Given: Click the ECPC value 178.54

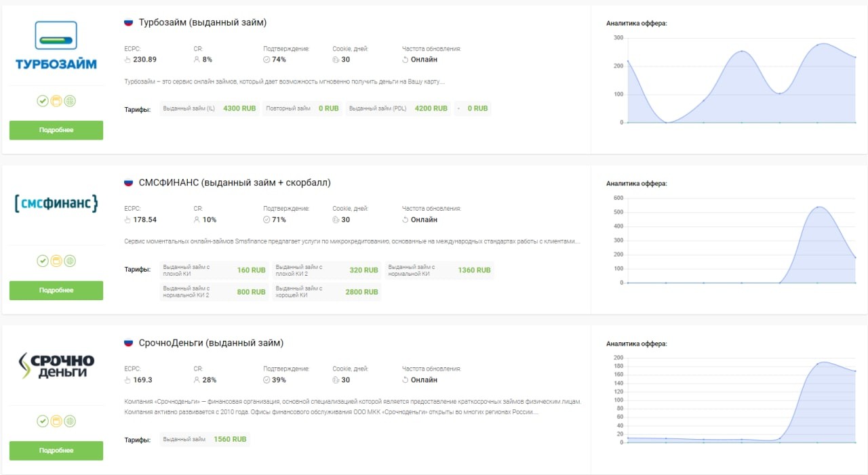Looking at the screenshot, I should pyautogui.click(x=145, y=220).
